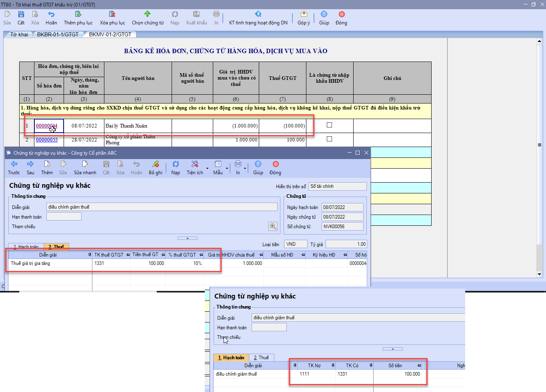Viewport: 546px width, 392px height.
Task: Open 1. Hạch toán tab in voucher window
Action: 26,247
